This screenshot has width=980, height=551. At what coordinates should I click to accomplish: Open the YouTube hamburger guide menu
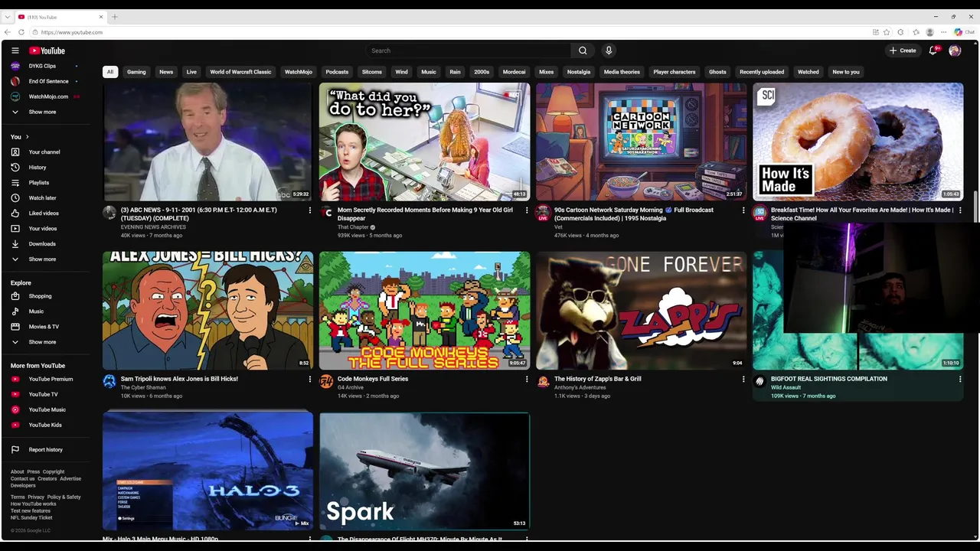(15, 51)
